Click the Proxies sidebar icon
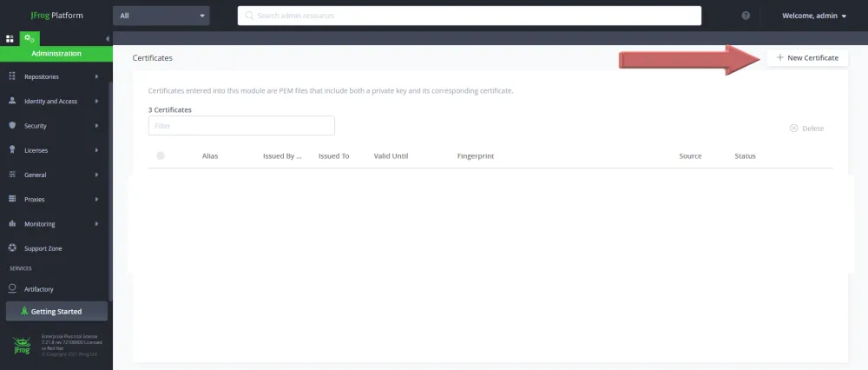Viewport: 868px width, 370px height. tap(12, 199)
